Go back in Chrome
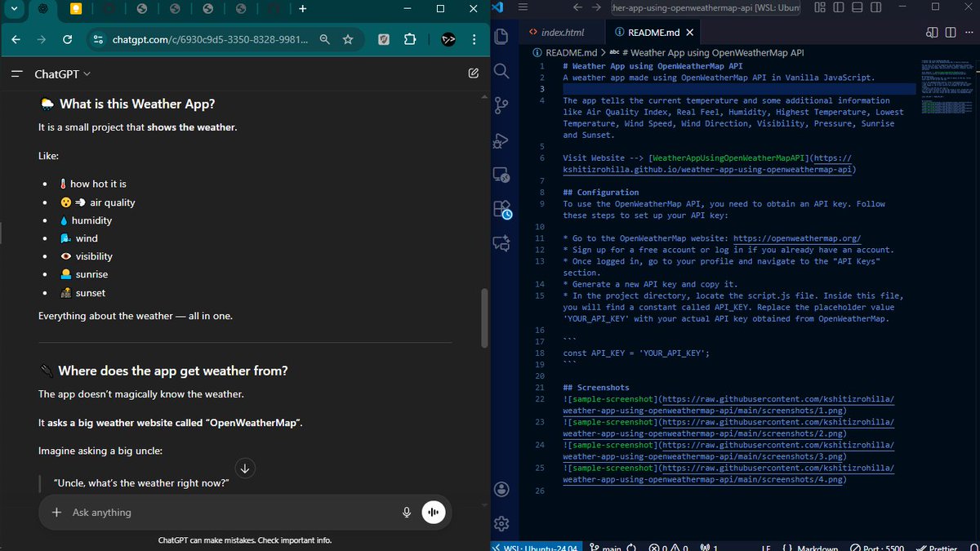 coord(16,39)
